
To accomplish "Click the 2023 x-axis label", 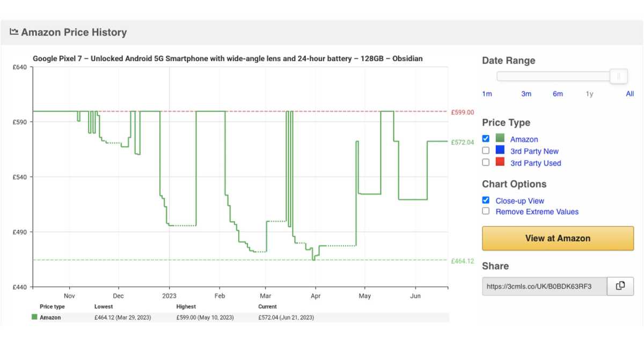I will (x=169, y=296).
